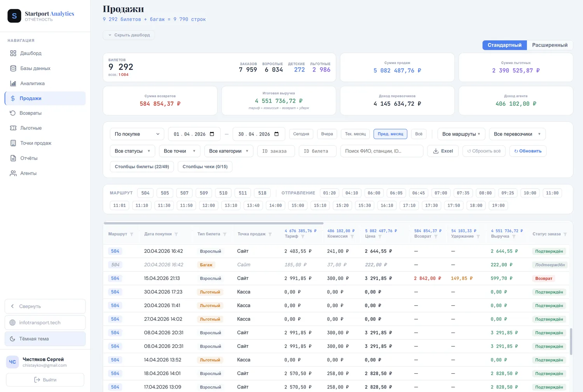
Task: Click the Поиск ФИО, станции search field
Action: 382,151
